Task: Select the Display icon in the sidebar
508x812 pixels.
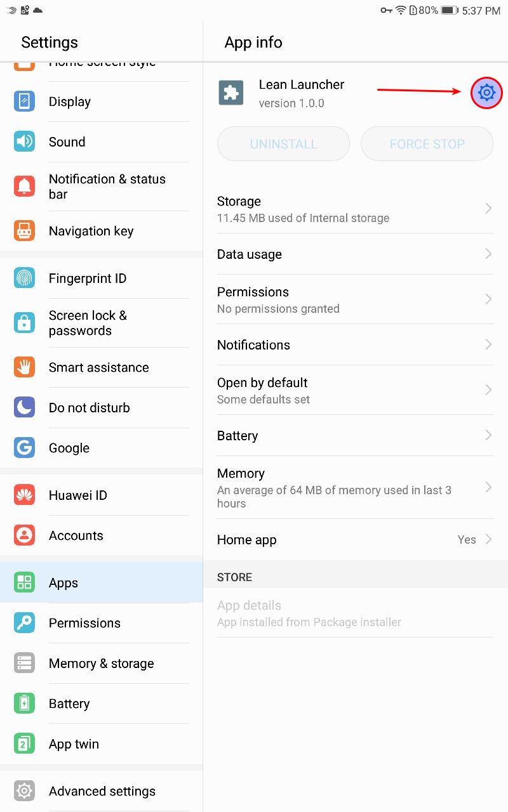Action: (x=24, y=101)
